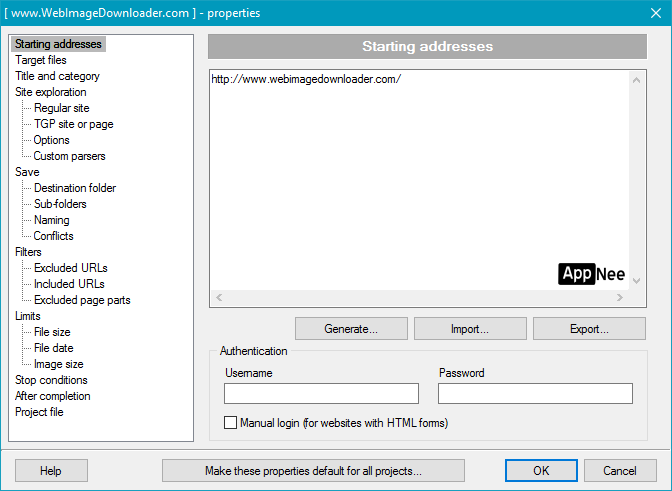This screenshot has width=672, height=491.
Task: Open Sub-folders settings
Action: pyautogui.click(x=60, y=204)
